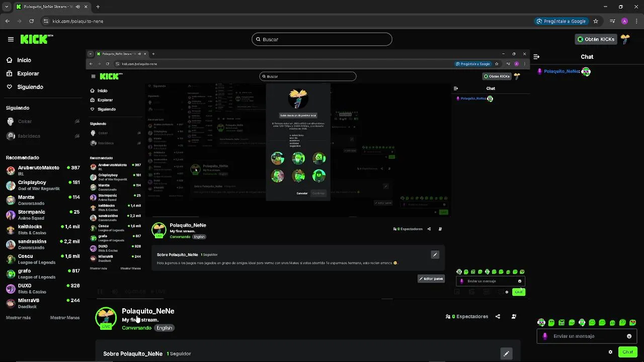Click the KICK logo in the header

point(36,39)
